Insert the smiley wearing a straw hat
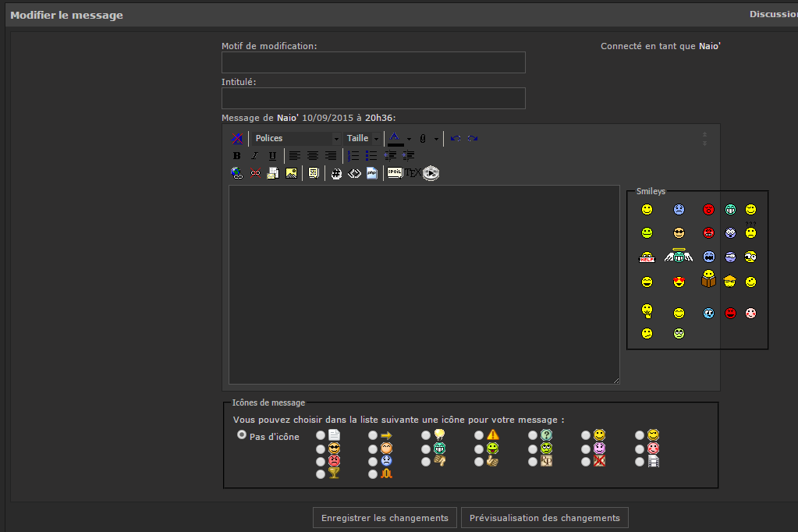Screen dimensions: 798x532 [730, 281]
